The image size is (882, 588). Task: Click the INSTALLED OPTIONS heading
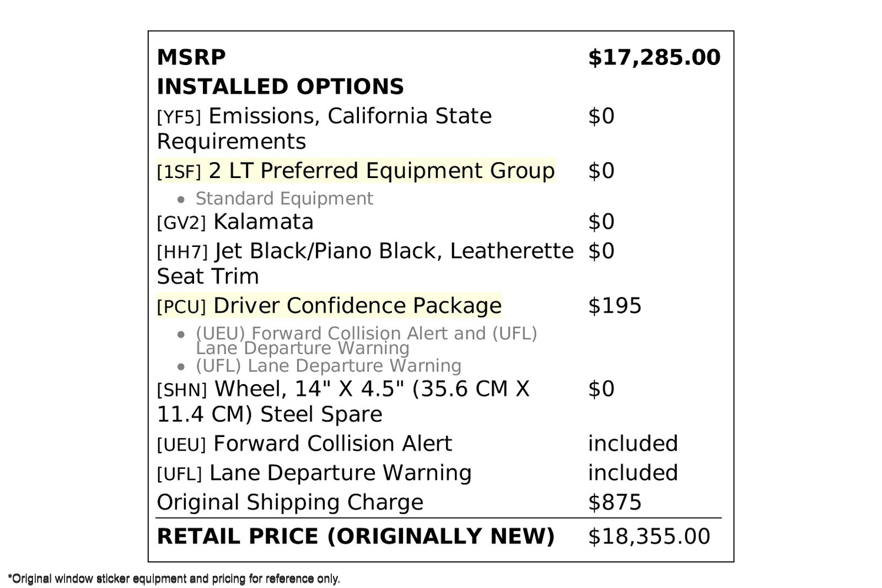click(280, 87)
